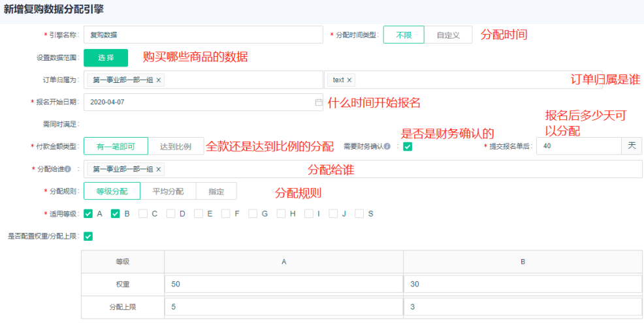This screenshot has height=323, width=644.
Task: Select the 指定 allocation rule option
Action: coord(216,191)
